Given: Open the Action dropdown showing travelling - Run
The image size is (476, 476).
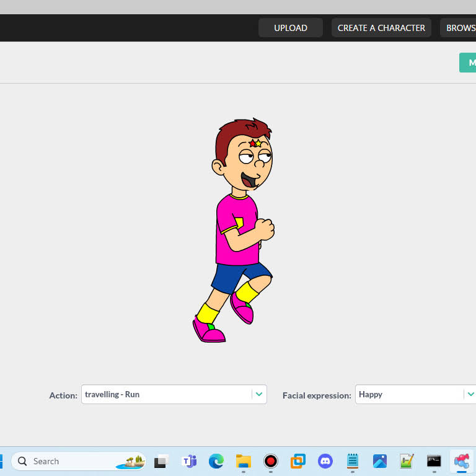Looking at the screenshot, I should pyautogui.click(x=174, y=394).
